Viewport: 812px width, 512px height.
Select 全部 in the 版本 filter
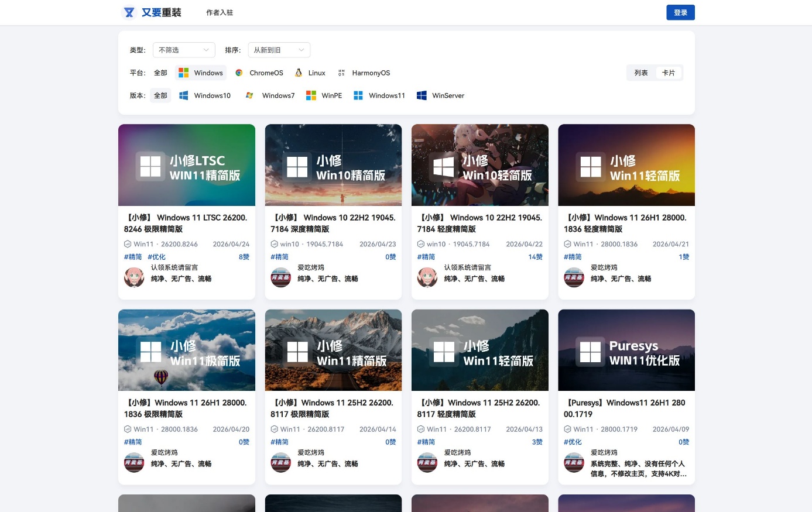coord(160,95)
